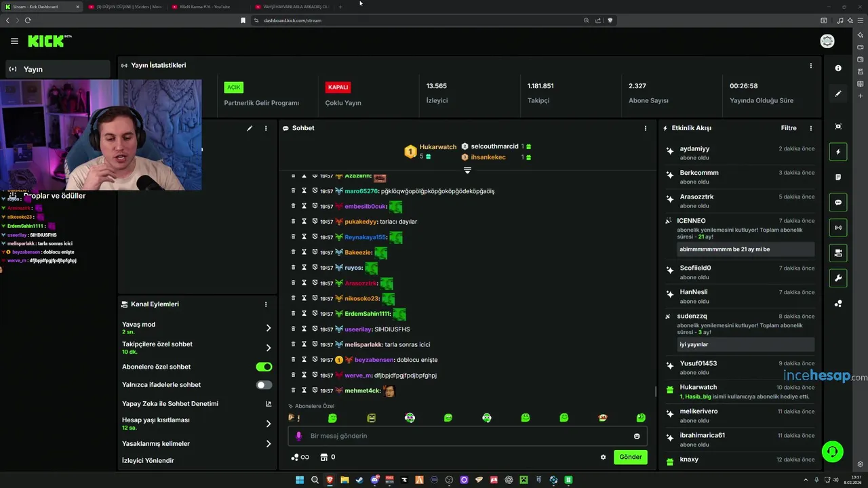Click Hukarwatch in the activity feed

(698, 387)
